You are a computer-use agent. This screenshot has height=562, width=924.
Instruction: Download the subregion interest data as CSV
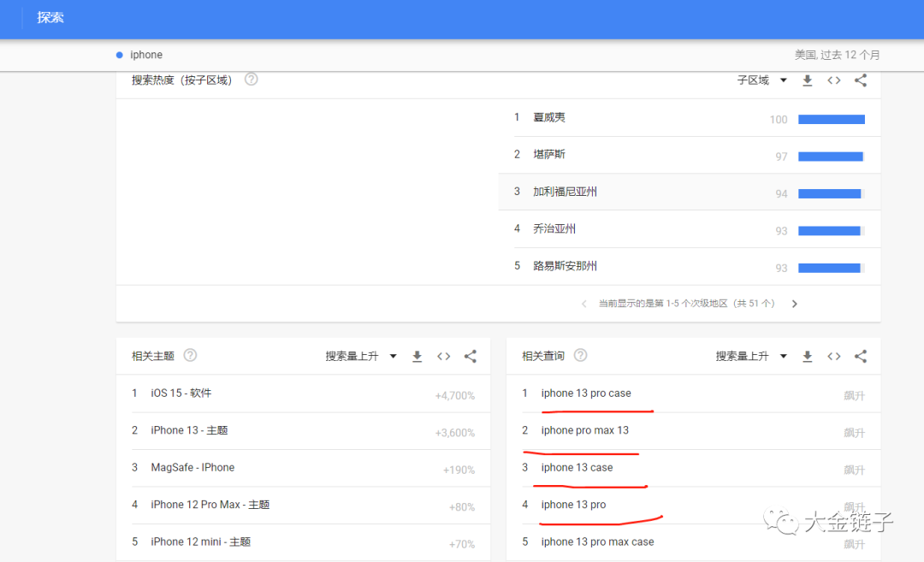(808, 80)
